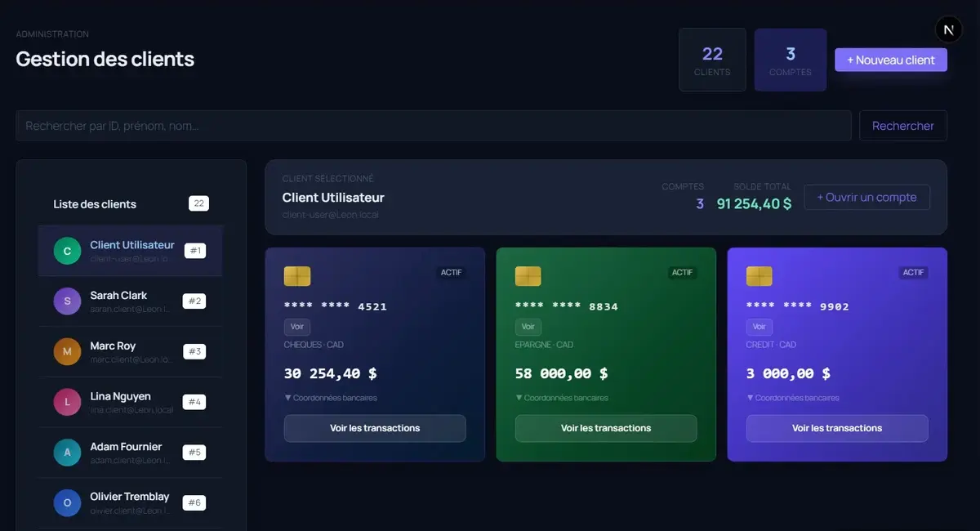Click the 22 Clients counter tile
Screen dimensions: 980x531
712,60
